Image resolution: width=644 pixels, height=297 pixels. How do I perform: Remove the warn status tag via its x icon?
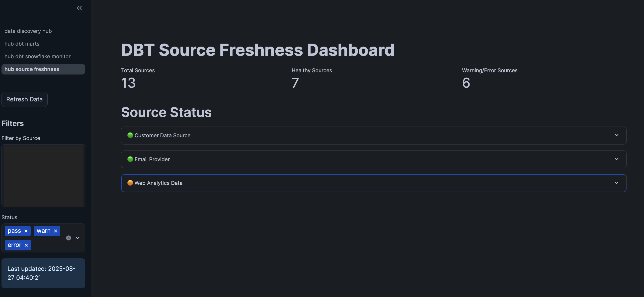(55, 231)
